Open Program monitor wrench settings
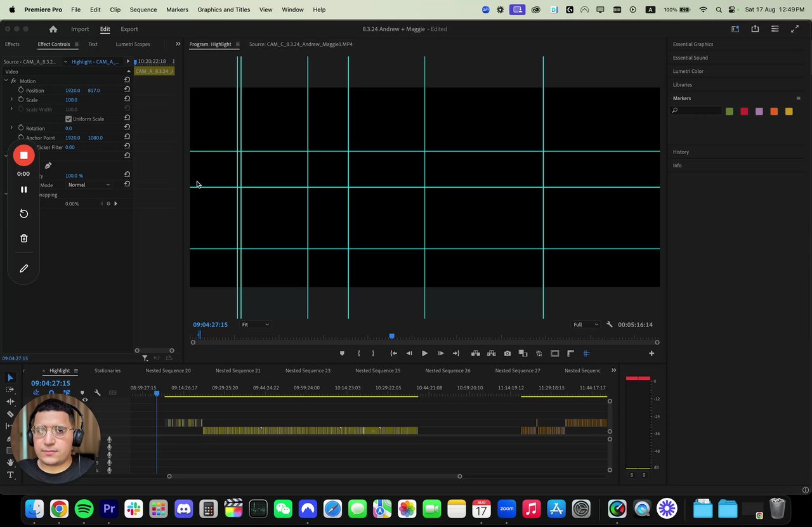This screenshot has height=527, width=812. [610, 325]
